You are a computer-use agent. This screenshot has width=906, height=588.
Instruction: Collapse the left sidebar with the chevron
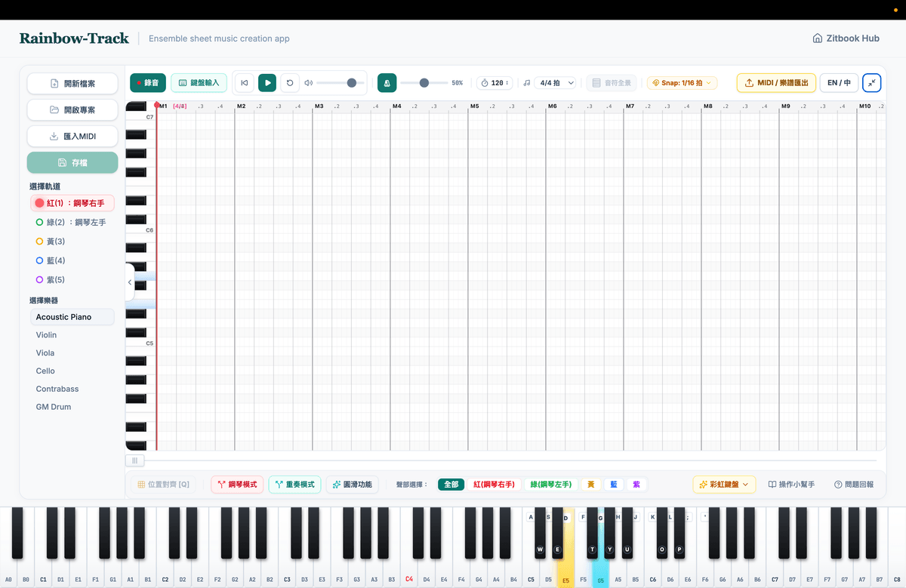[130, 282]
